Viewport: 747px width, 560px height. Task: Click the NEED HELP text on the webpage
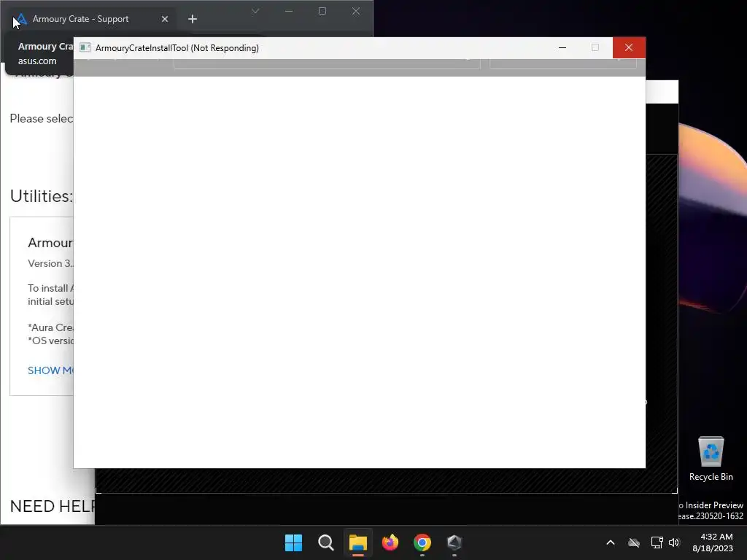53,506
